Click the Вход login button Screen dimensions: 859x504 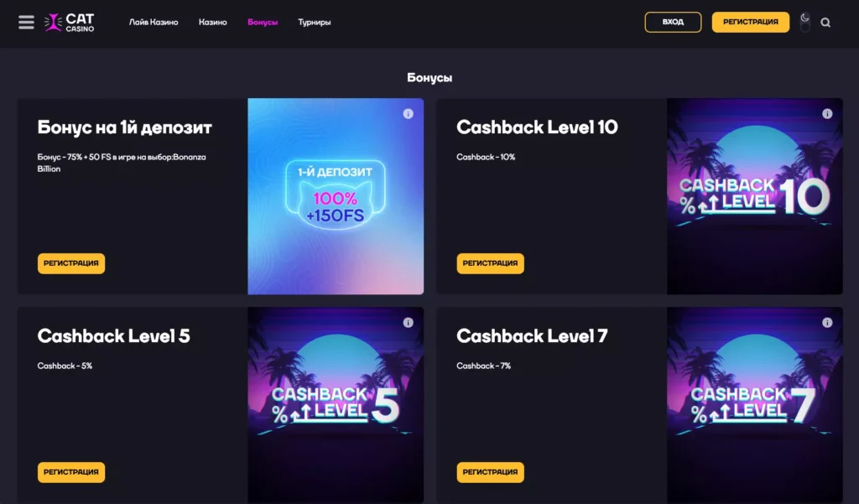[673, 22]
